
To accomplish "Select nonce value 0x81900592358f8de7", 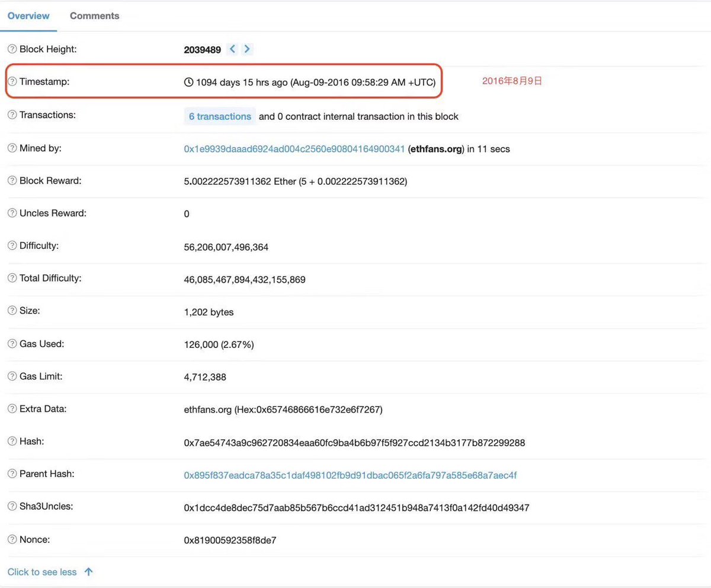I will (x=230, y=541).
